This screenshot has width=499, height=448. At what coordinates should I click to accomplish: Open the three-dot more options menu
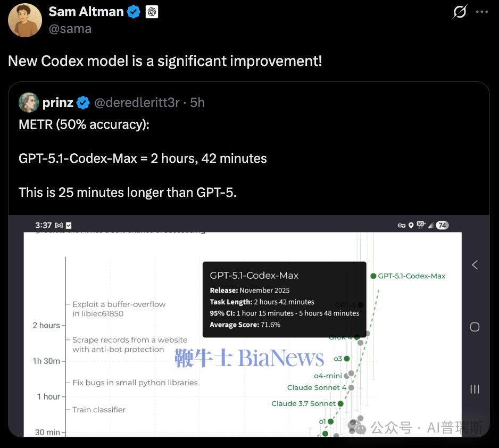point(482,12)
